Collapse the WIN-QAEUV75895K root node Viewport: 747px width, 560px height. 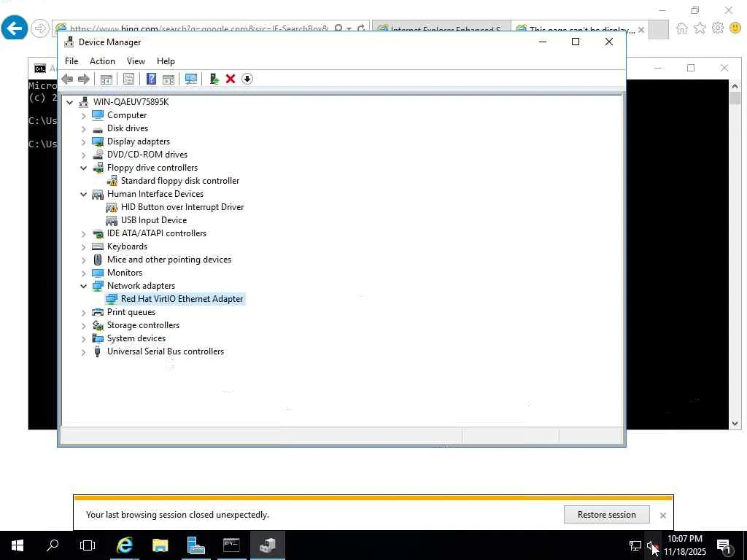[69, 102]
